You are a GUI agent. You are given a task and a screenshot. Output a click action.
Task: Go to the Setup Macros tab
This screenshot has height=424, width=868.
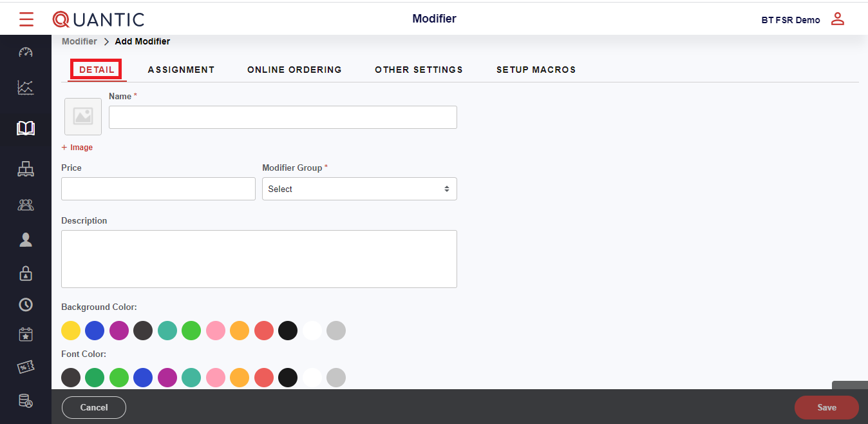(x=536, y=70)
